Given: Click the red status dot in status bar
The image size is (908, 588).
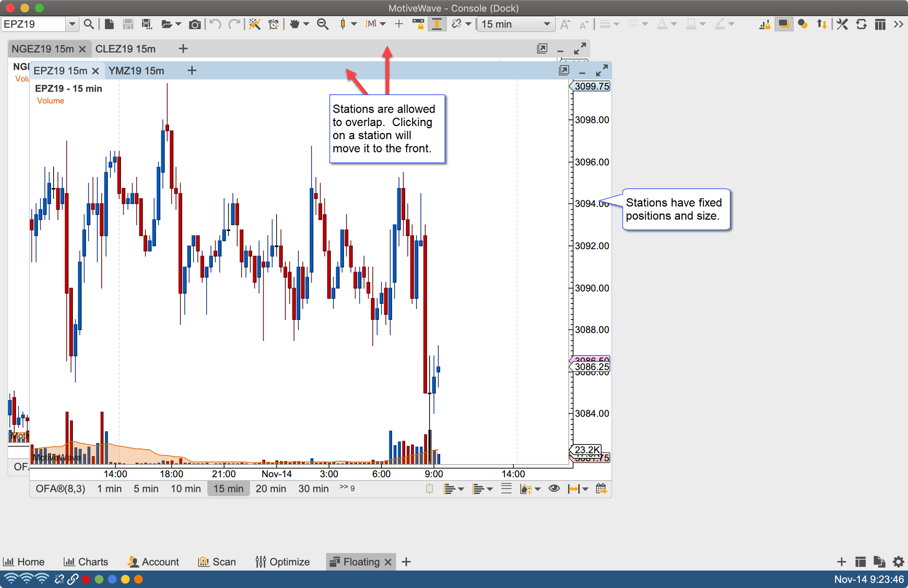Looking at the screenshot, I should tap(86, 579).
